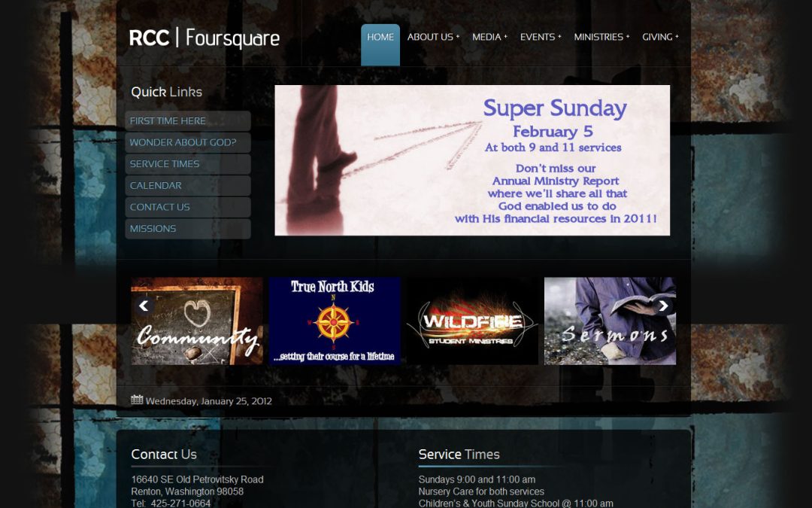Open the Giving dropdown menu
Image resolution: width=812 pixels, height=508 pixels.
(659, 36)
